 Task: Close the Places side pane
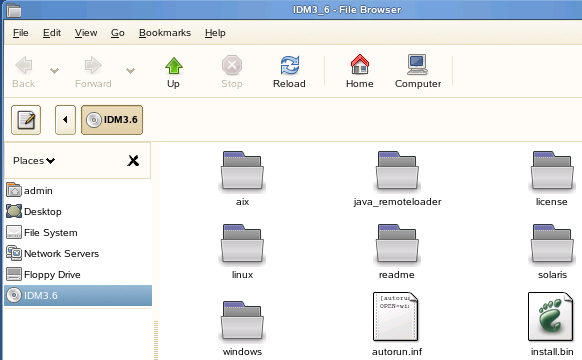(133, 161)
